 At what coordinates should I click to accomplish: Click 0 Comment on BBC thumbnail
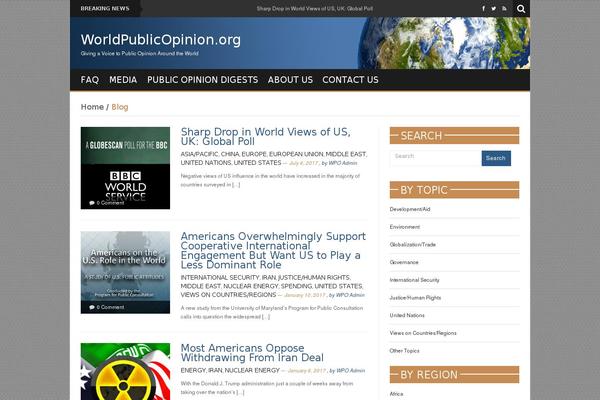point(110,203)
